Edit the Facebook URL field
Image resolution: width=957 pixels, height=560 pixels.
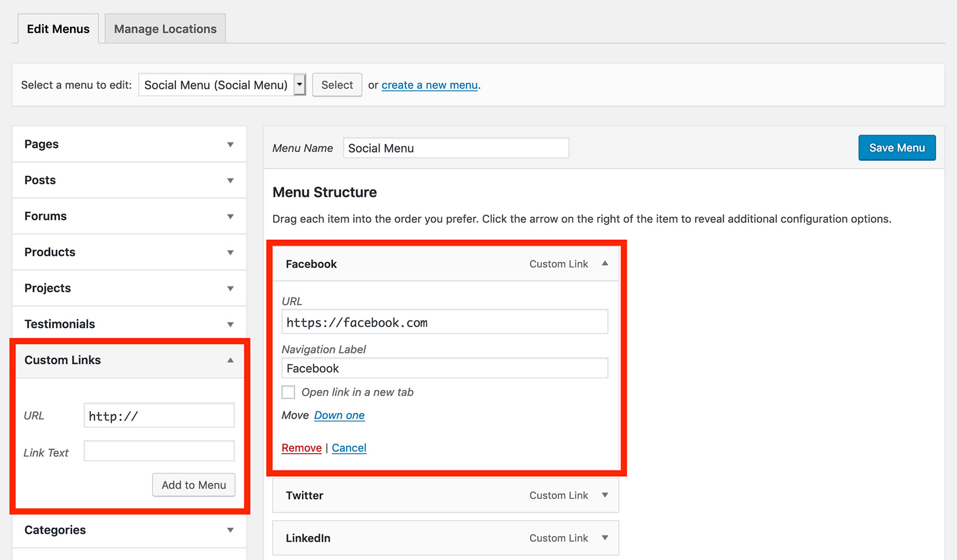pos(444,322)
